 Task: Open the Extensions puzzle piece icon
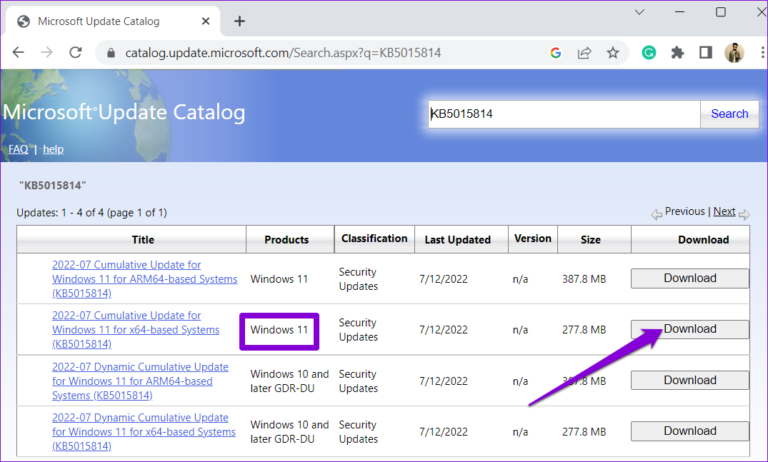click(x=677, y=53)
